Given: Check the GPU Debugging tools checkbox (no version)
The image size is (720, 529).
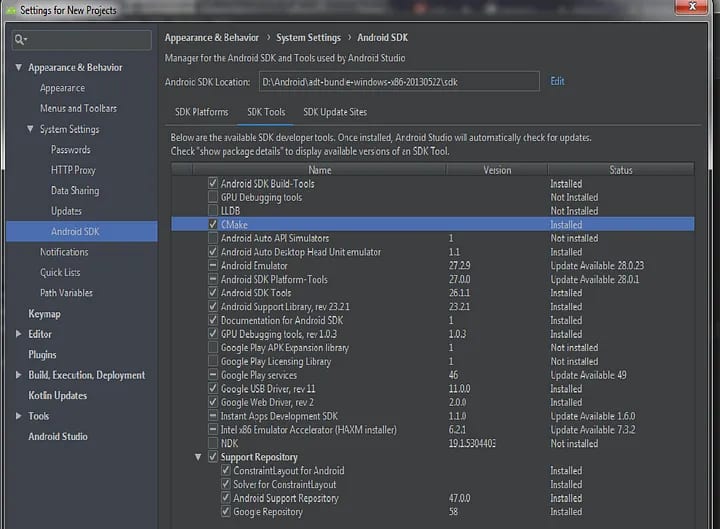Looking at the screenshot, I should [213, 197].
